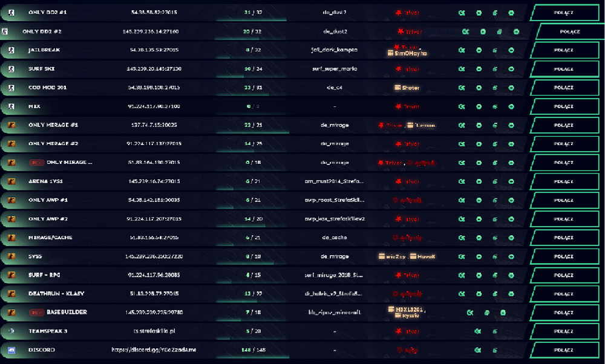Click the map name de_cache
The image size is (605, 364).
click(334, 238)
